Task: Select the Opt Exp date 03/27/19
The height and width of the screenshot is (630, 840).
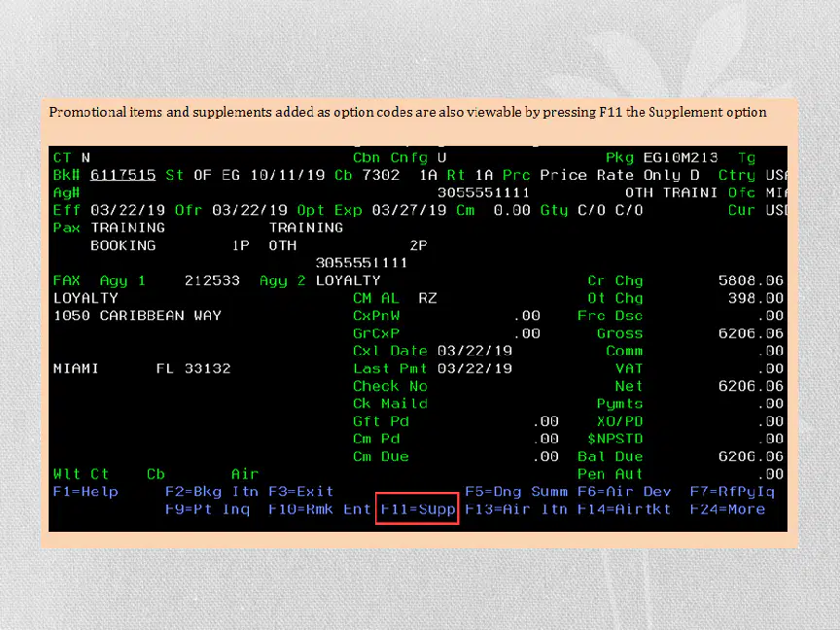Action: [408, 210]
